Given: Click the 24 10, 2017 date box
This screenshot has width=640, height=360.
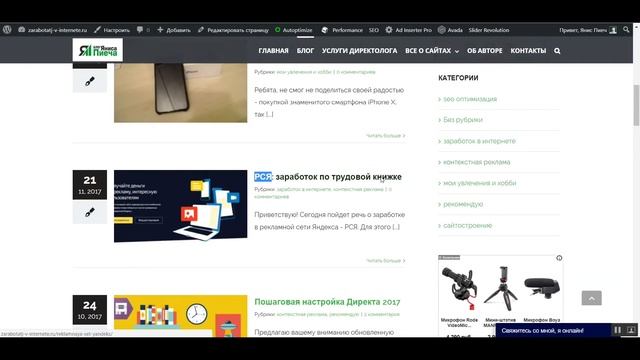Looking at the screenshot, I should (90, 309).
